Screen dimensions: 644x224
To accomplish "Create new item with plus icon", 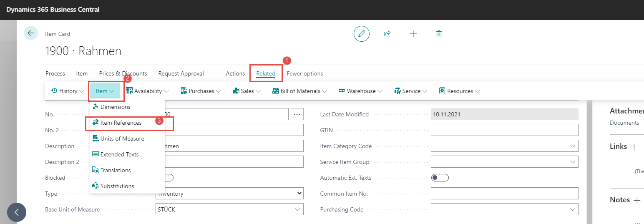I will [413, 34].
